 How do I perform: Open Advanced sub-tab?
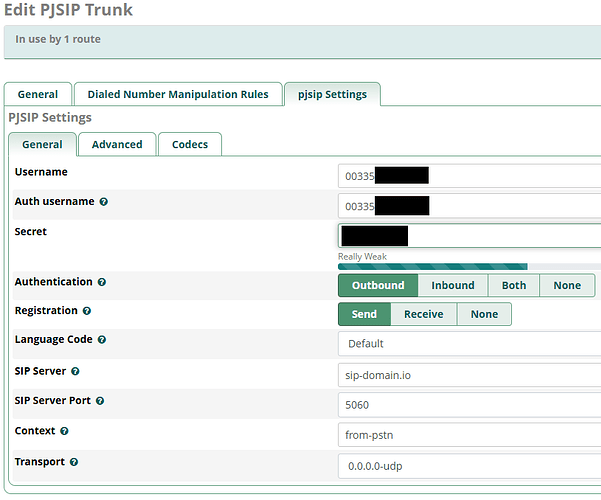[117, 145]
